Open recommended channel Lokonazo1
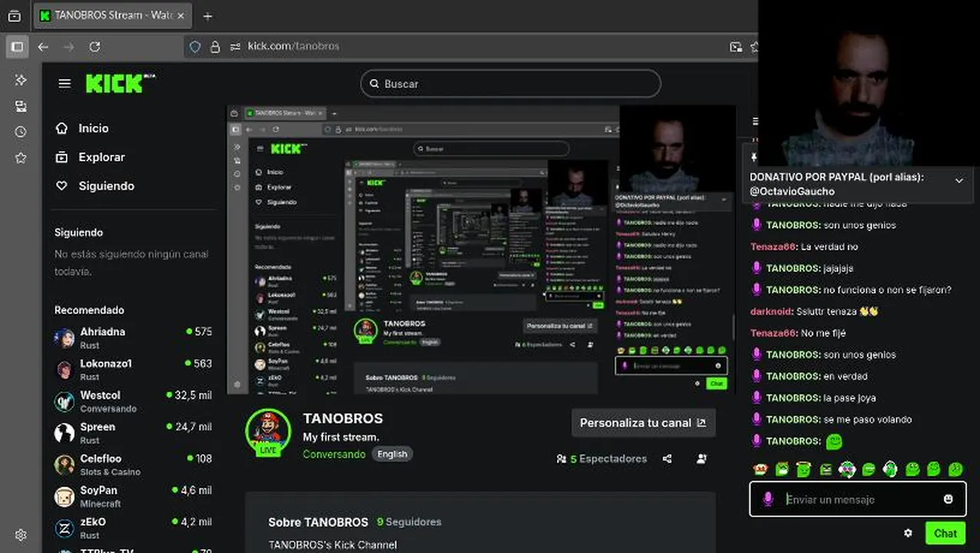 133,369
